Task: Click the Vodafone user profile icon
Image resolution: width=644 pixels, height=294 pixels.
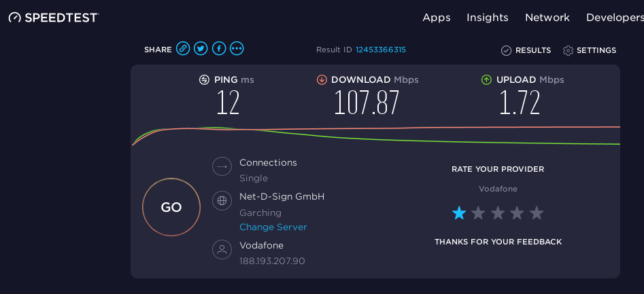Action: click(222, 249)
